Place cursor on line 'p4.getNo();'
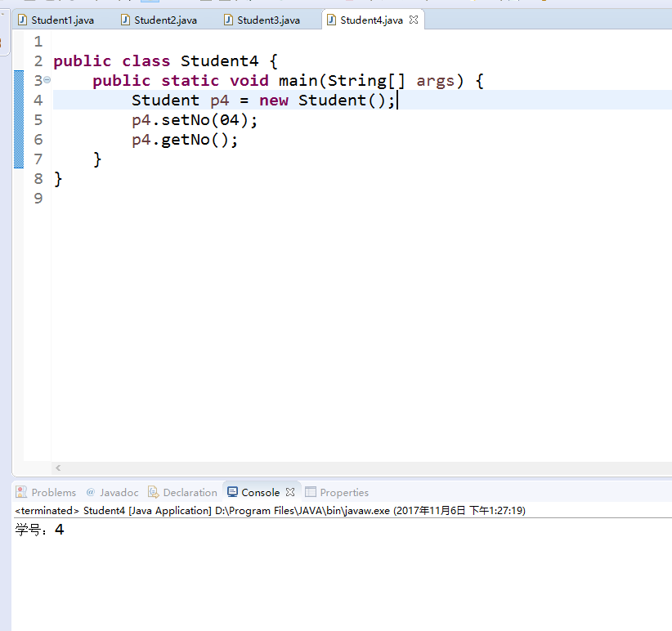Image resolution: width=672 pixels, height=631 pixels. tap(185, 140)
